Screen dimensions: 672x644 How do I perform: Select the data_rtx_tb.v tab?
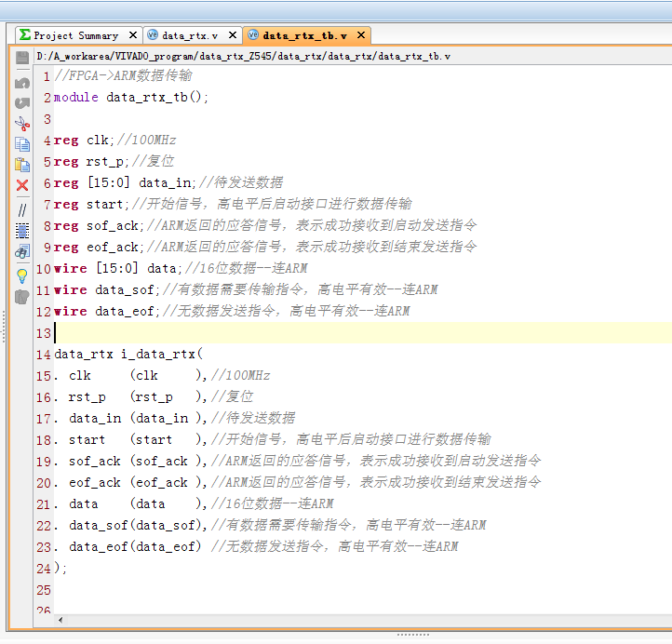(303, 35)
